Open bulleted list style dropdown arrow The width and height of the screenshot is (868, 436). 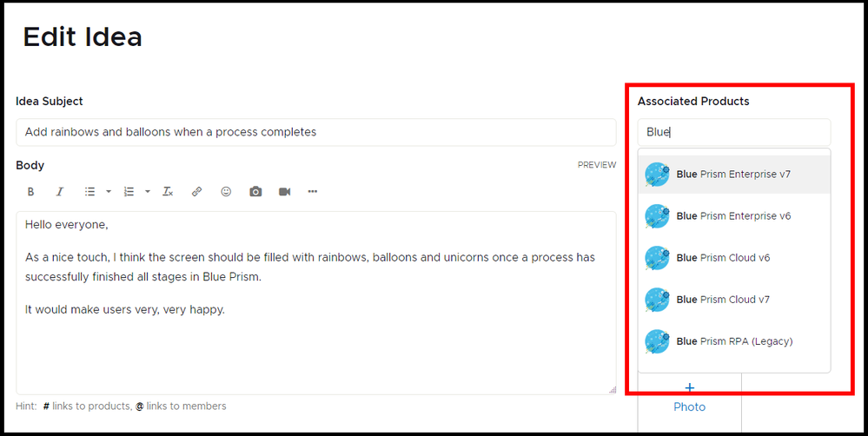point(109,192)
